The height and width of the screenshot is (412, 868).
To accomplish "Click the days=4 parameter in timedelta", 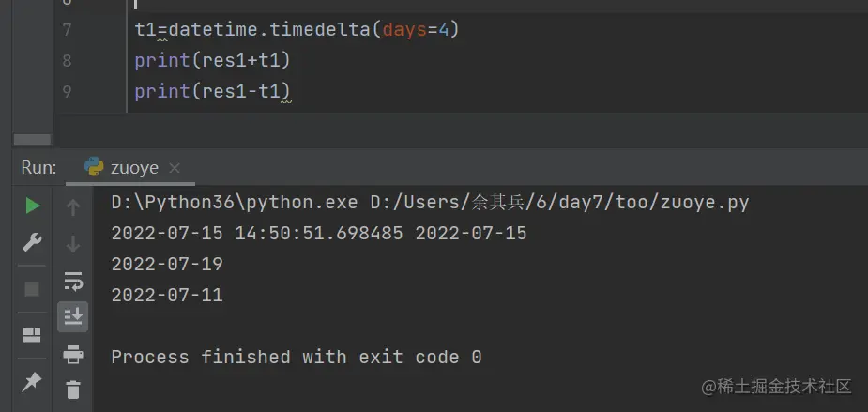I will pos(417,29).
